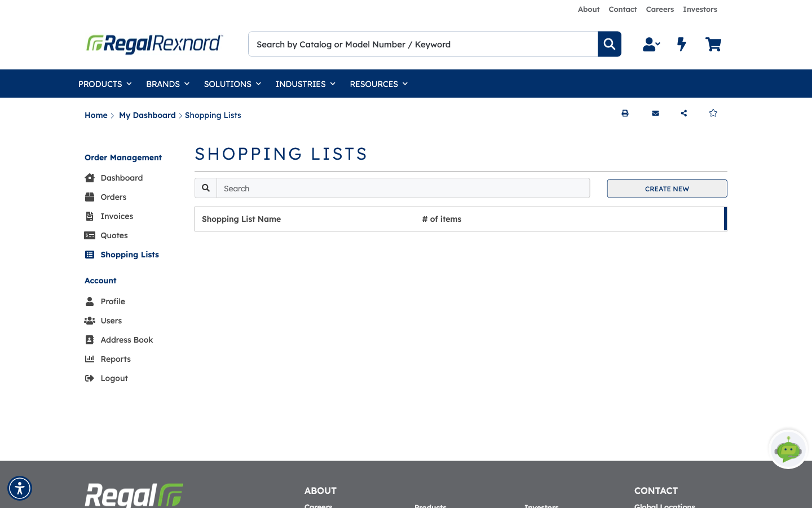Expand the SOLUTIONS menu

[x=232, y=84]
